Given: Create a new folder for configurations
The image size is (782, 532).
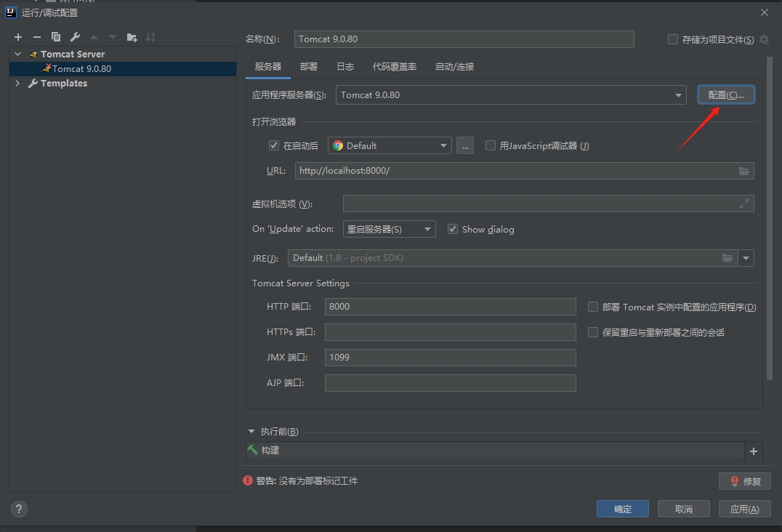Looking at the screenshot, I should tap(132, 37).
